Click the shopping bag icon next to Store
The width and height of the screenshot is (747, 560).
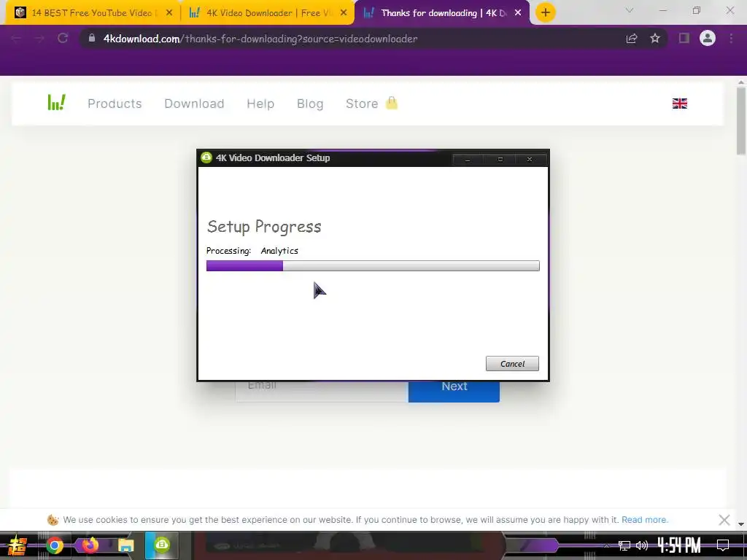point(392,102)
